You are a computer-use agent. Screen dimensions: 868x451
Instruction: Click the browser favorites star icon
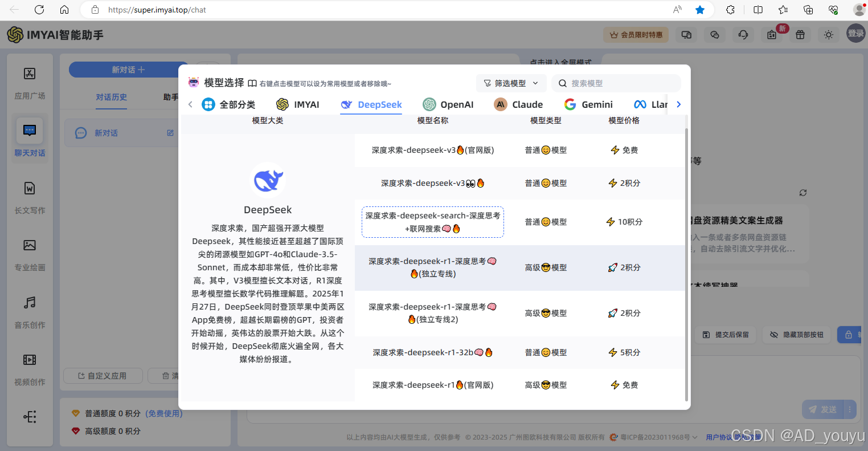coord(700,10)
